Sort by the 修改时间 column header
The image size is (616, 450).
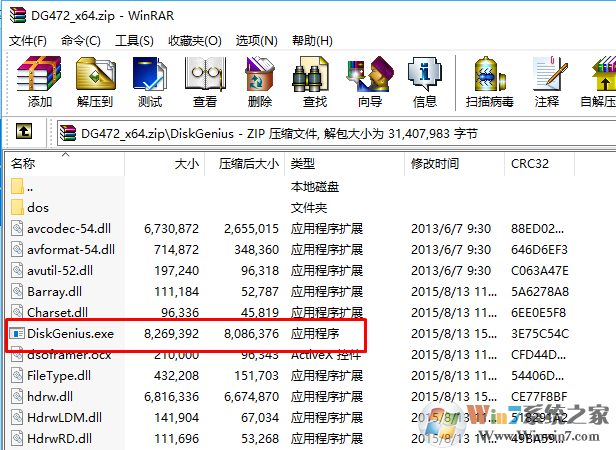(x=454, y=163)
